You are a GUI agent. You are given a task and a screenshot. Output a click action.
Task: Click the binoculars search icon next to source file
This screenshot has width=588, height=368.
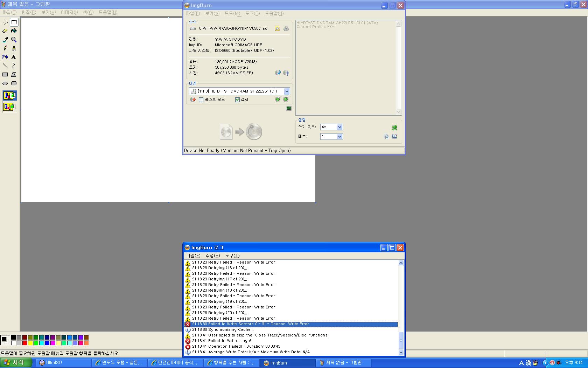286,28
